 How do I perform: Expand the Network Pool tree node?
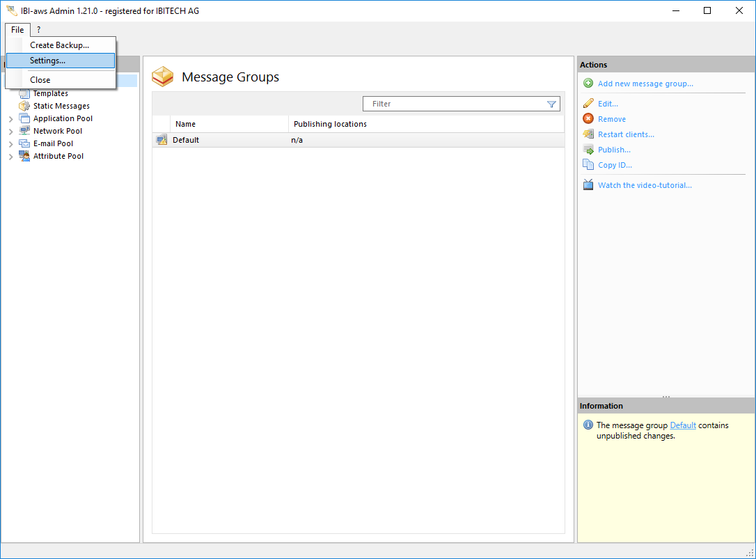(x=10, y=132)
